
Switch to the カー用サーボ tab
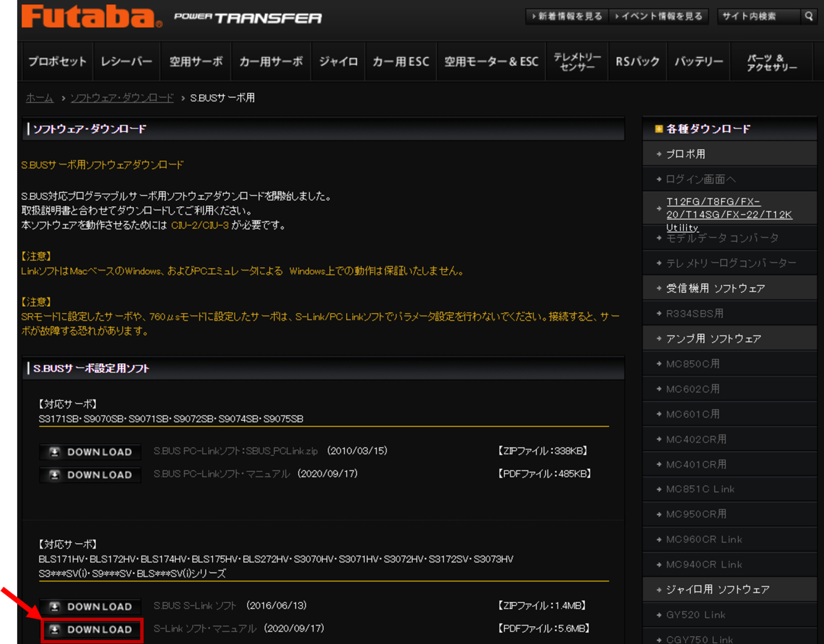click(271, 61)
